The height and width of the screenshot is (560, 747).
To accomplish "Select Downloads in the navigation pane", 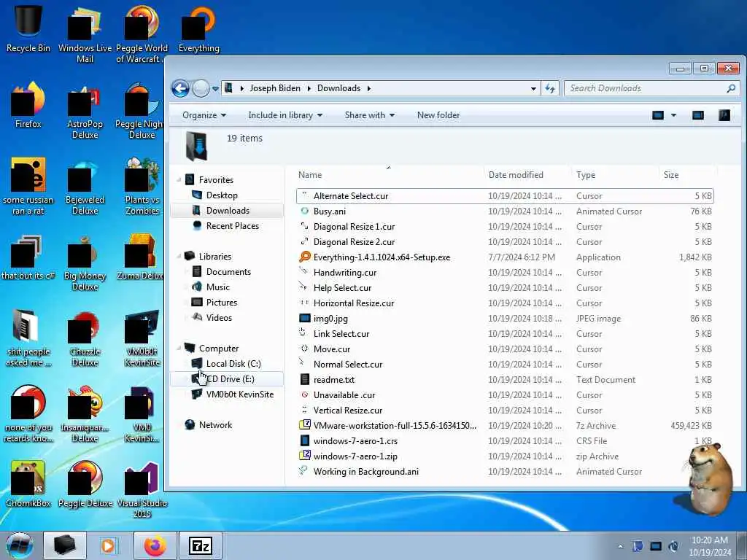I will tap(228, 211).
